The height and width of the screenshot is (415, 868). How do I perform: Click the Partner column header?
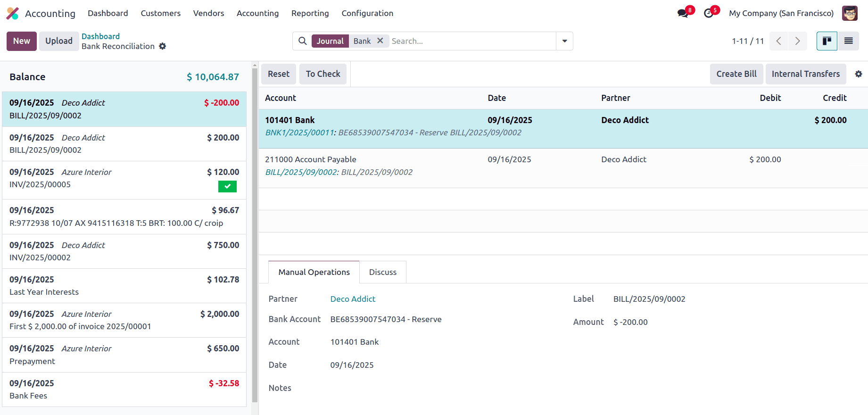tap(615, 98)
